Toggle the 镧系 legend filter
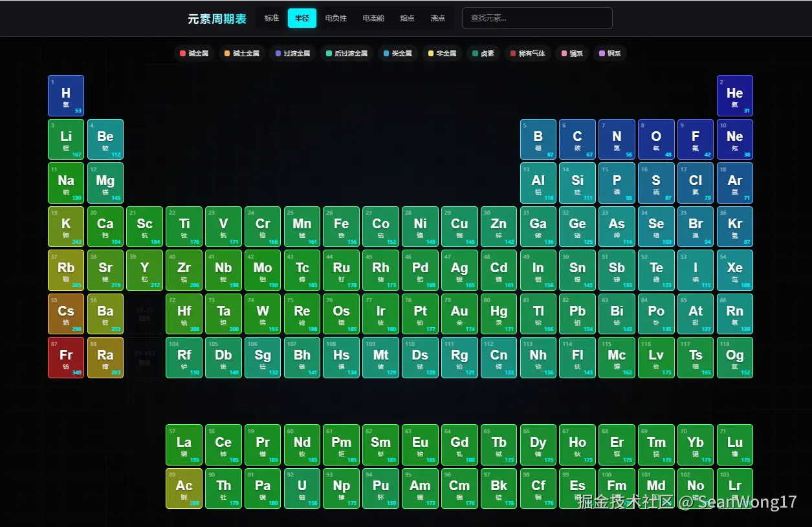This screenshot has height=527, width=812. coord(572,53)
